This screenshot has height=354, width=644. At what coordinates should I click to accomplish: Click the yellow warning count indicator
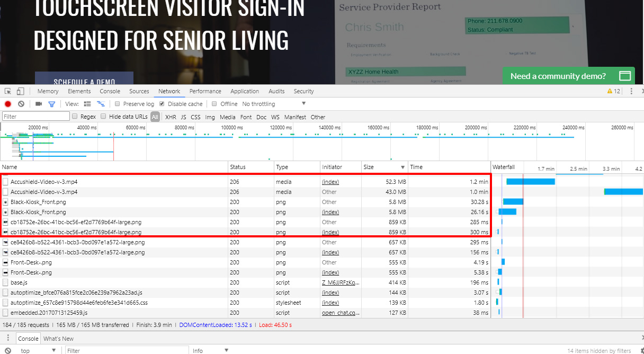[613, 91]
